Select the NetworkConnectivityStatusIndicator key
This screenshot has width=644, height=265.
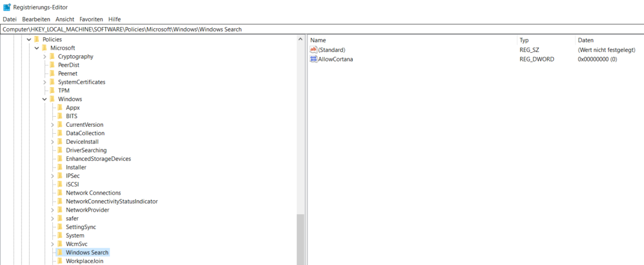(x=112, y=202)
